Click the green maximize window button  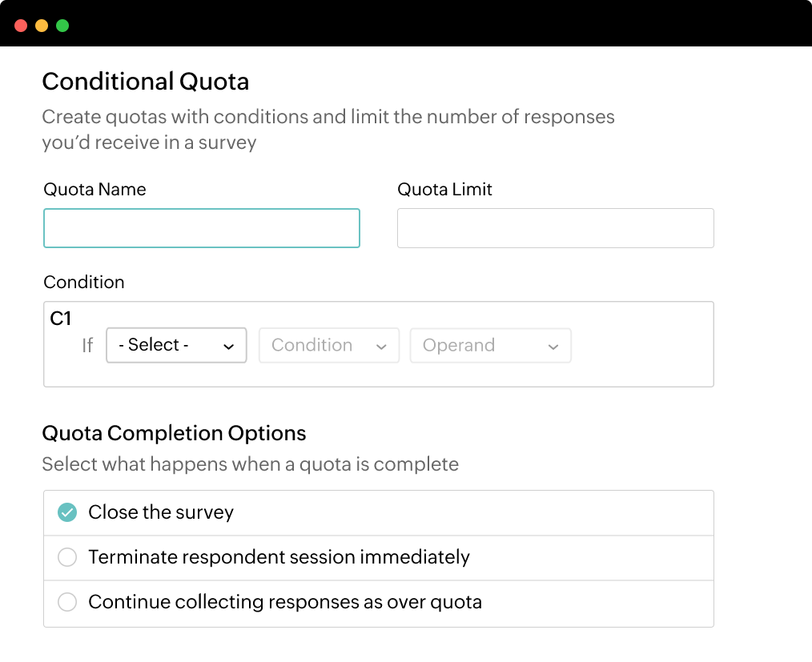[x=62, y=26]
